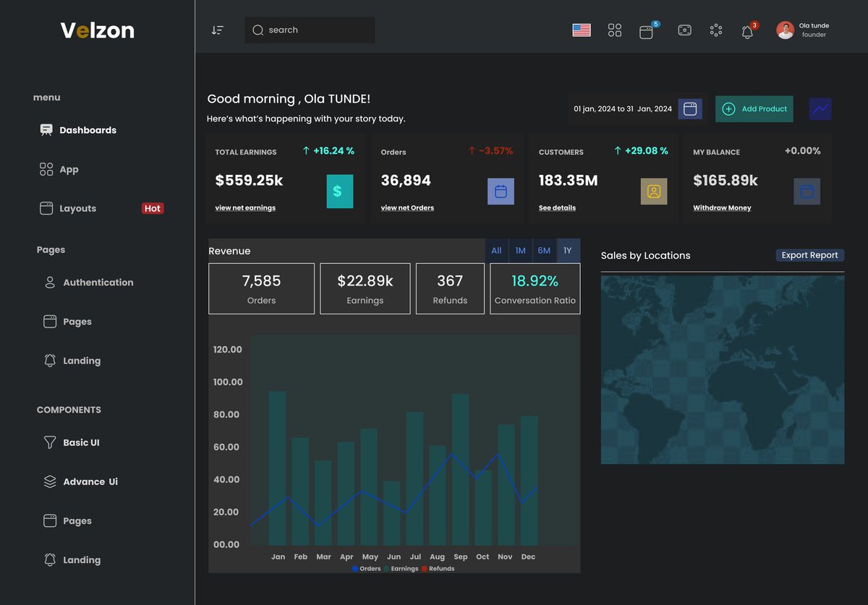This screenshot has height=605, width=868.
Task: Click bell icon of Landing under Pages
Action: coord(50,361)
